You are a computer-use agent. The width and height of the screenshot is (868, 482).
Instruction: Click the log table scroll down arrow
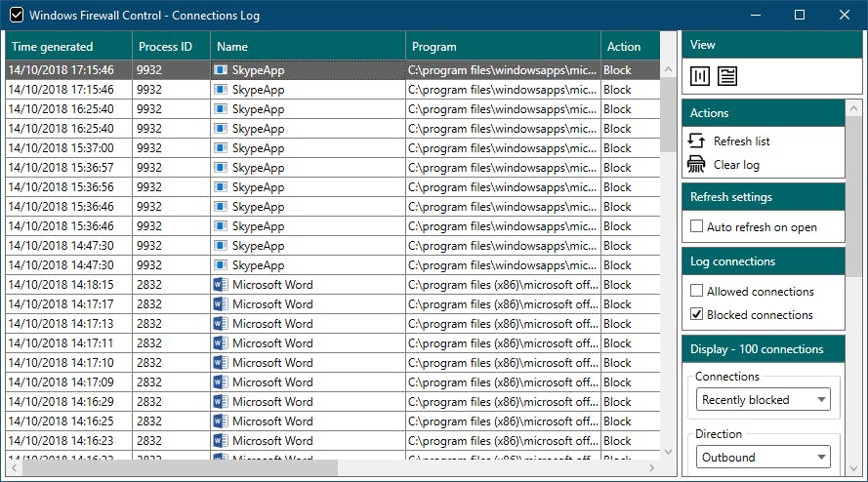coord(668,452)
